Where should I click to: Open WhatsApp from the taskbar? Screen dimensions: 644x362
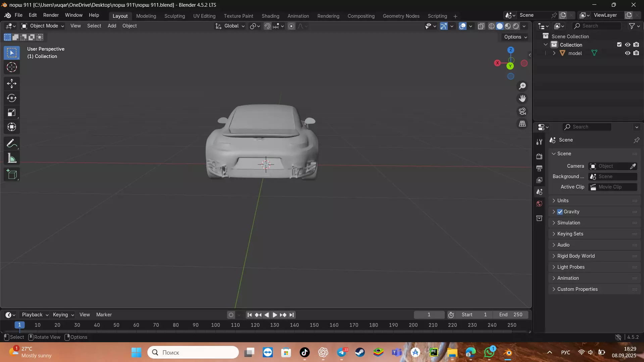click(490, 353)
